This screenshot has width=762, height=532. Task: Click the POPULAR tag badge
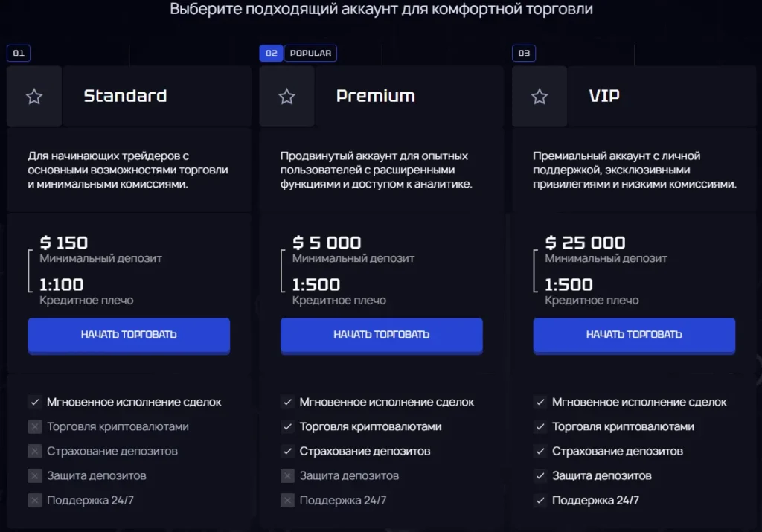point(311,53)
